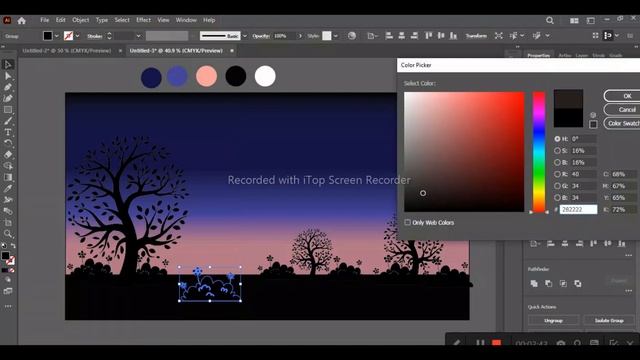Click Horizontal Align Left in control bar
Image resolution: width=640 pixels, height=360 pixels.
point(389,36)
